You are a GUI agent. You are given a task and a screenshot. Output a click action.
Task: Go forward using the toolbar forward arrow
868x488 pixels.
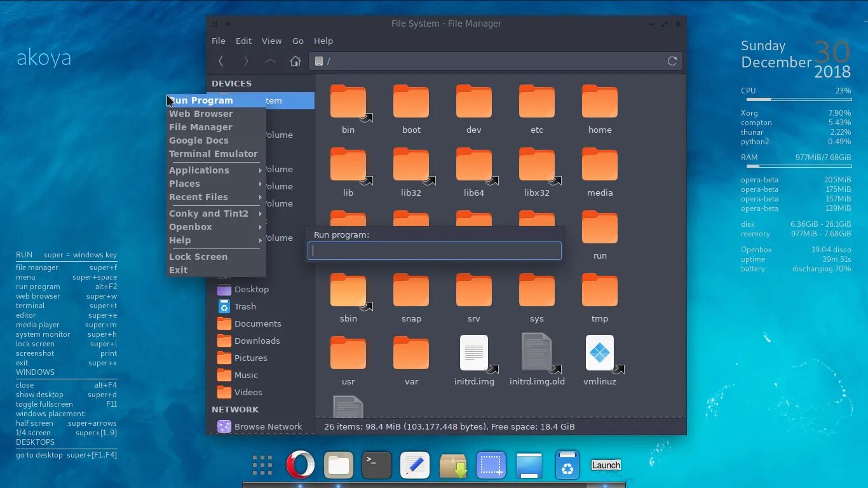pyautogui.click(x=246, y=61)
